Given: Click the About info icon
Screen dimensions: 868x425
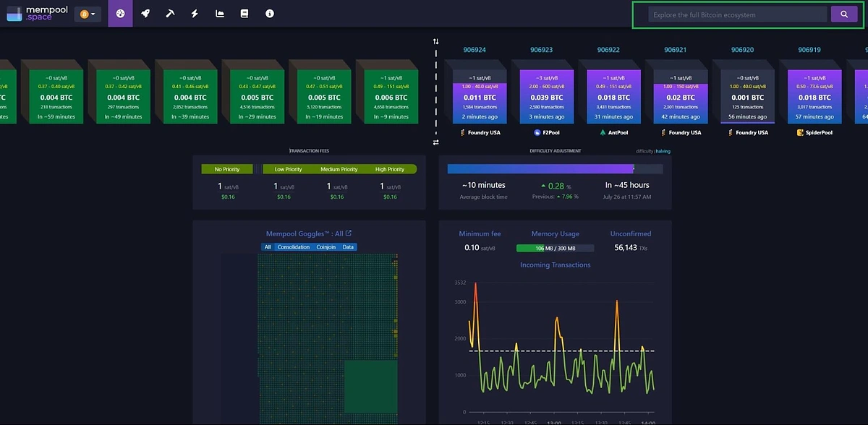Looking at the screenshot, I should coord(270,14).
